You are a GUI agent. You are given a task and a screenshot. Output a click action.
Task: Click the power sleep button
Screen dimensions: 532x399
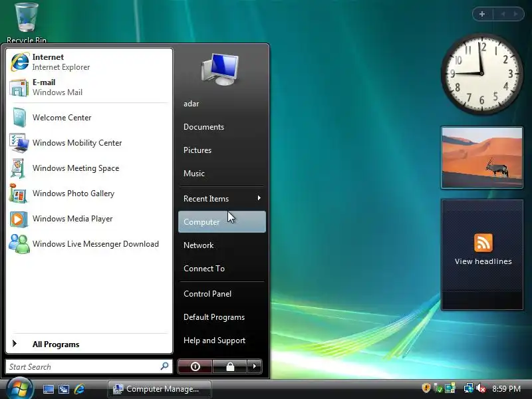click(x=195, y=366)
